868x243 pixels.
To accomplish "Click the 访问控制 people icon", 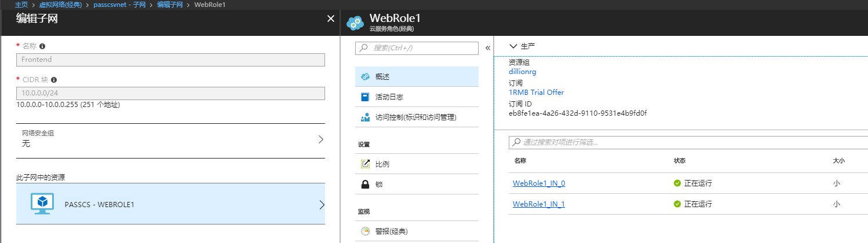I will coord(365,117).
